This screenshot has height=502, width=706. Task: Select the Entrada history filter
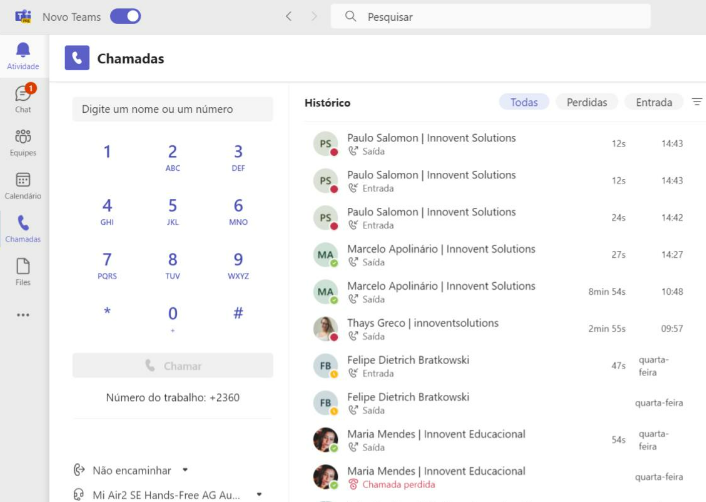tap(654, 102)
